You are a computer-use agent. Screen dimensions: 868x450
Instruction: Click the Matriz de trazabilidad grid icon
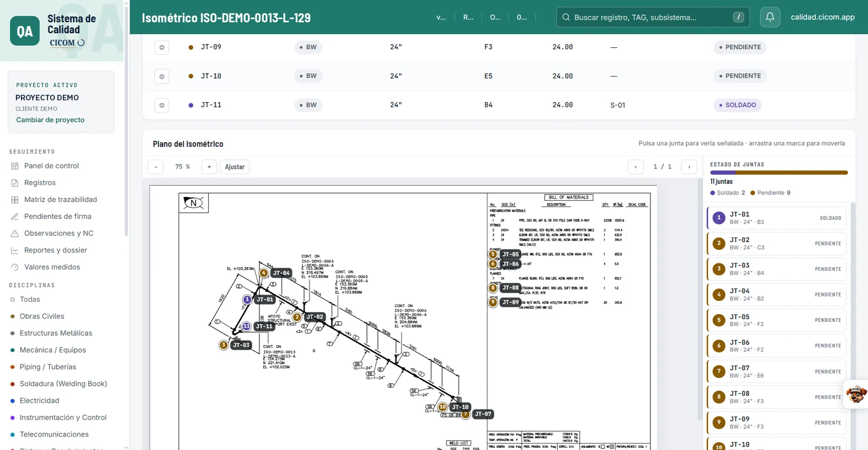tap(15, 200)
